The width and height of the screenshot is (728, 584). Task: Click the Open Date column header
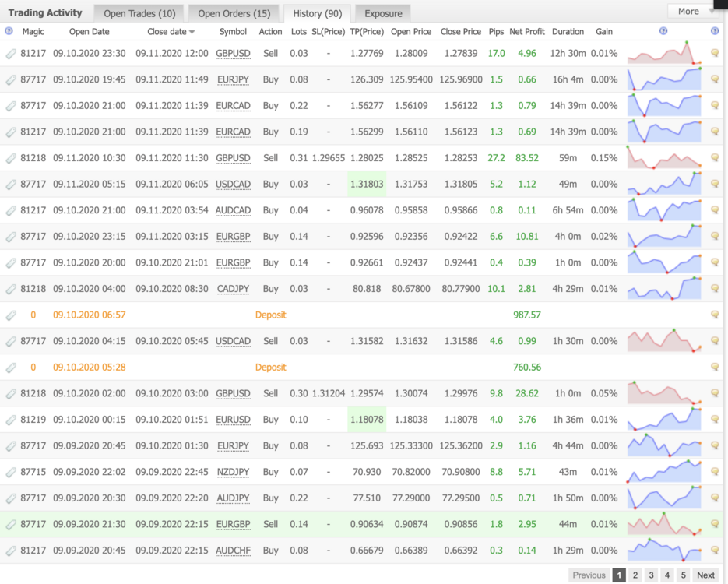pyautogui.click(x=89, y=32)
